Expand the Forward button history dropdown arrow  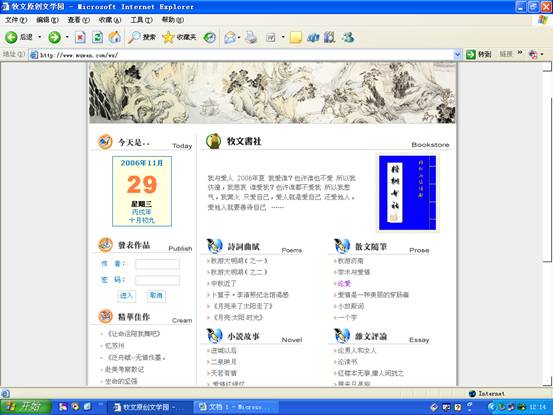[x=67, y=37]
